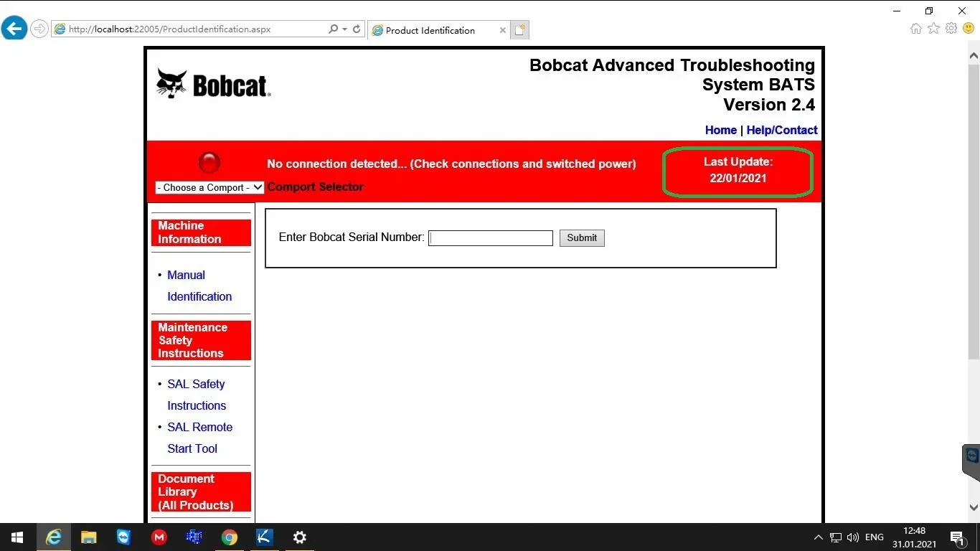Show hidden system tray icons chevron
980x551 pixels.
818,537
